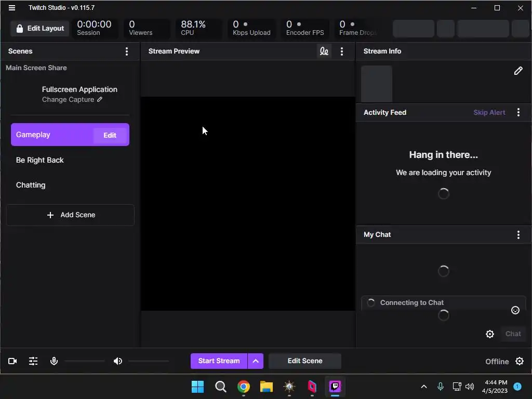Open the Windows Start menu

197,387
